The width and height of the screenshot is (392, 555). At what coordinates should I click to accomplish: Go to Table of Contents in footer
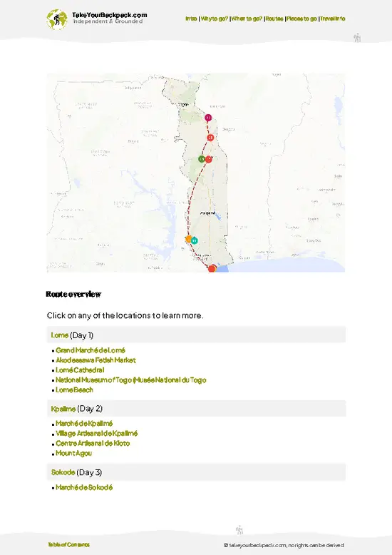tap(68, 544)
